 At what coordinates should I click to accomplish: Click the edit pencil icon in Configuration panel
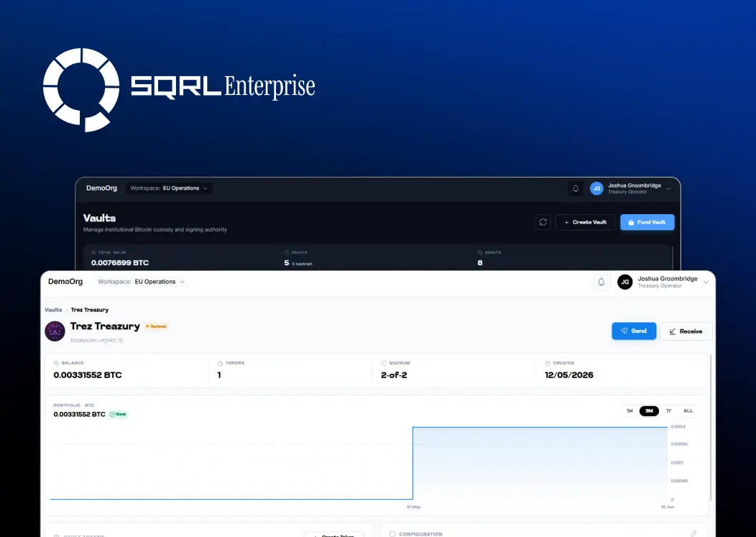click(693, 533)
